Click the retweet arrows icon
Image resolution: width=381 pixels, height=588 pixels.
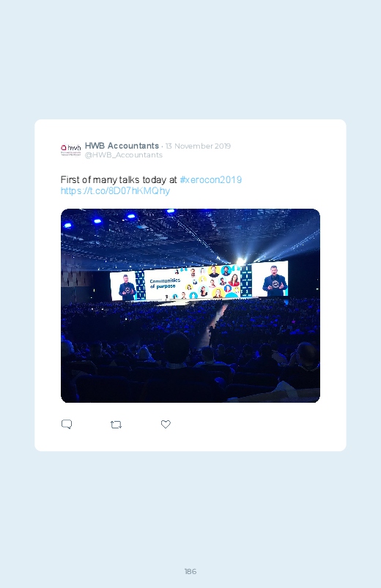116,425
